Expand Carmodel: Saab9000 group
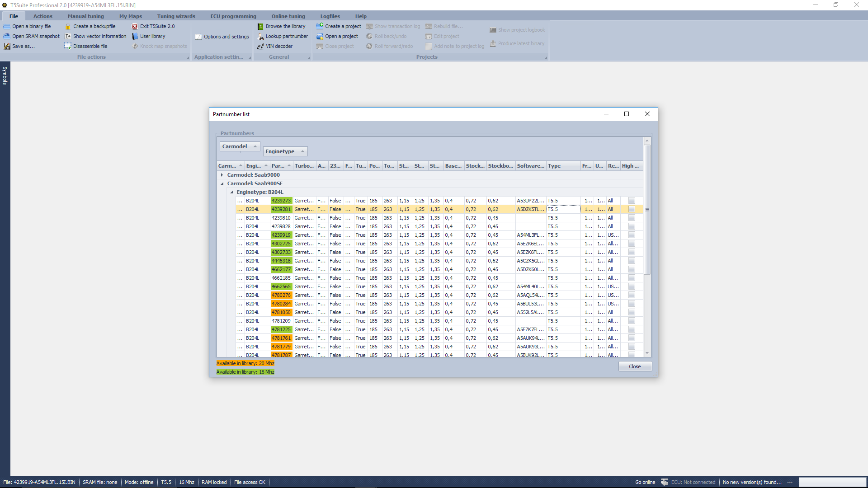This screenshot has height=488, width=868. (222, 175)
